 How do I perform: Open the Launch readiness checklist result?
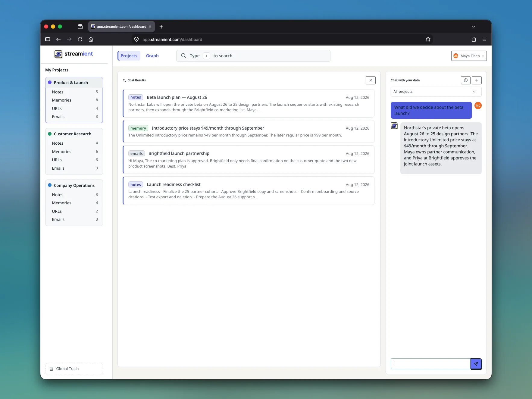(249, 190)
